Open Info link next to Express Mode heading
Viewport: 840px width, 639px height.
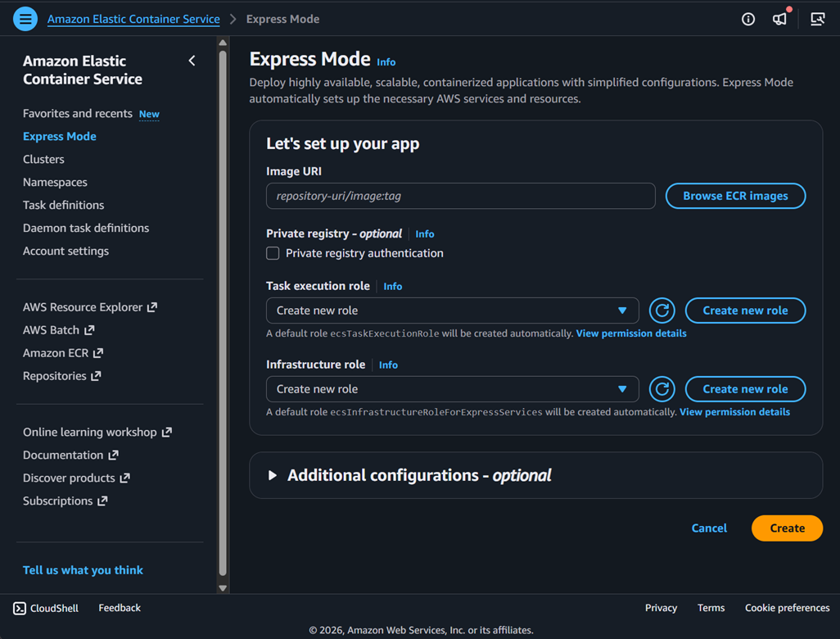tap(386, 62)
